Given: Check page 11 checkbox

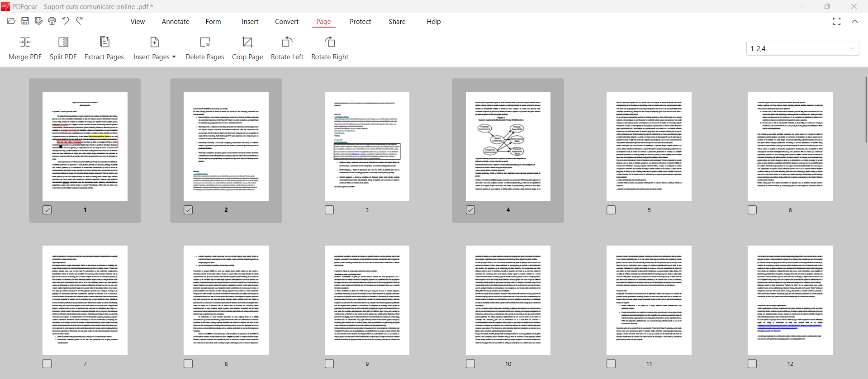Looking at the screenshot, I should (x=611, y=364).
